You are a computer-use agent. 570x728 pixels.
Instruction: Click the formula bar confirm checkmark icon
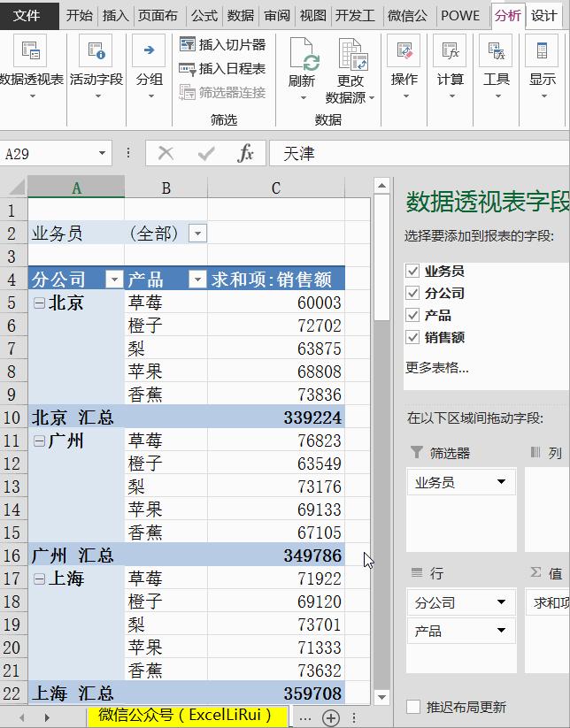(x=206, y=153)
